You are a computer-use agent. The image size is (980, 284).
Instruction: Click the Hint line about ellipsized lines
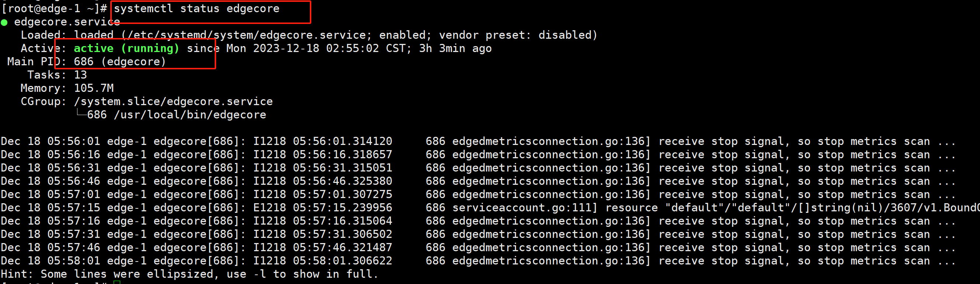tap(189, 274)
